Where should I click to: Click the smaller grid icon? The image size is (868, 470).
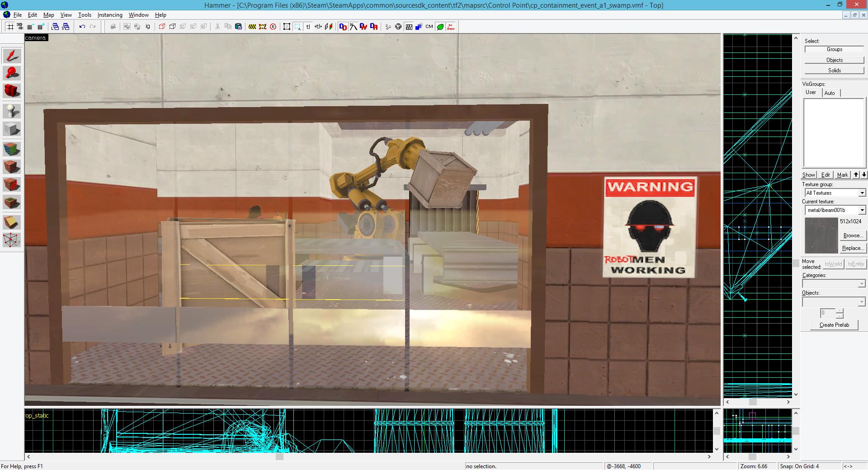point(30,27)
